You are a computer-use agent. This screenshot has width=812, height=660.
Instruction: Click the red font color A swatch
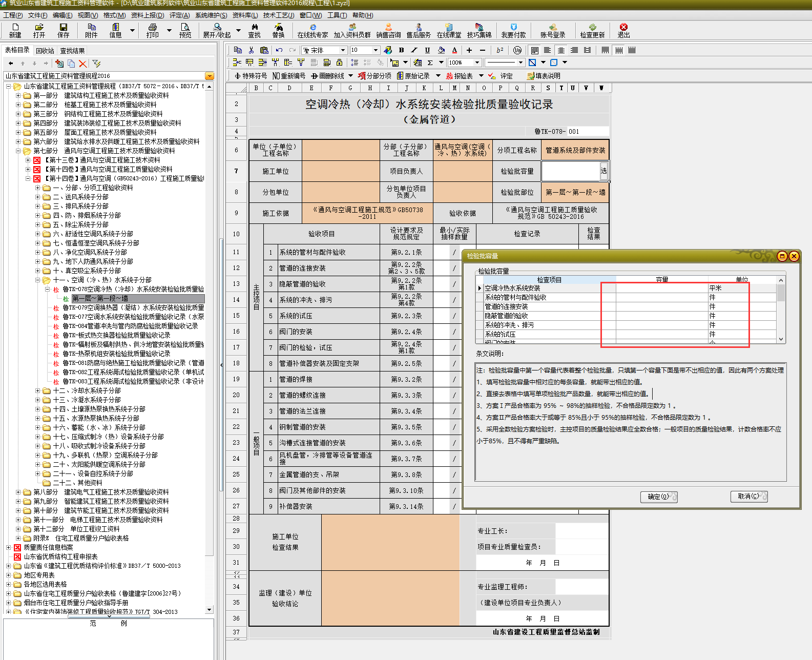tap(454, 50)
